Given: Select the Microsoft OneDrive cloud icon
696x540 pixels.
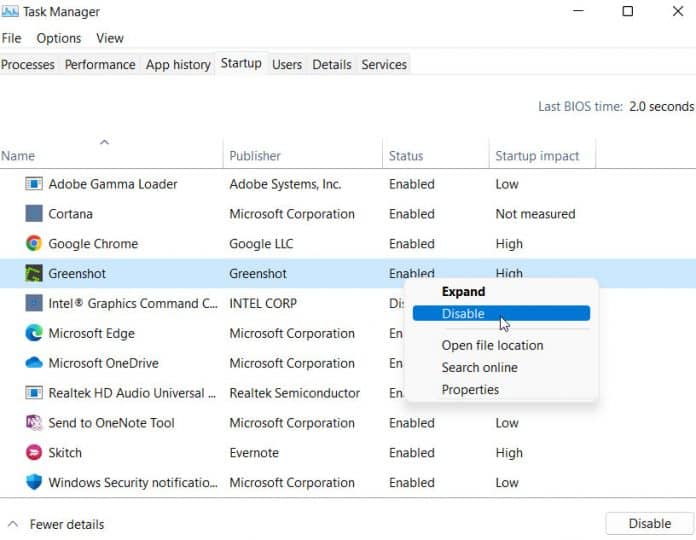Looking at the screenshot, I should point(34,363).
